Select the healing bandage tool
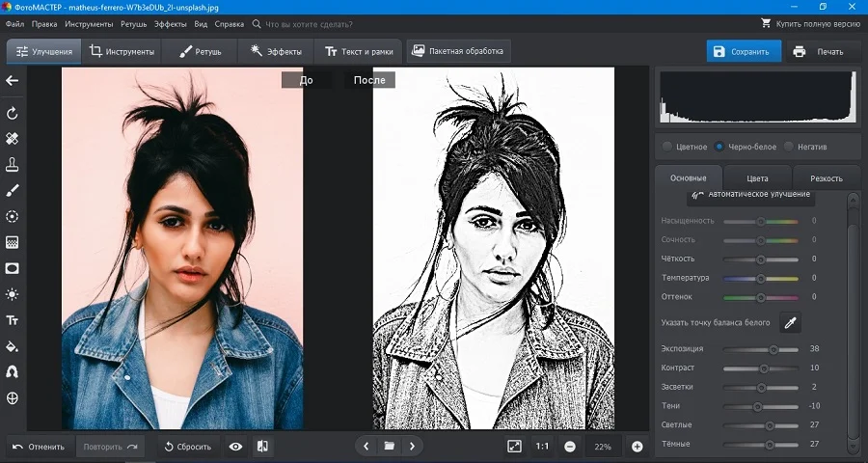 [13, 139]
